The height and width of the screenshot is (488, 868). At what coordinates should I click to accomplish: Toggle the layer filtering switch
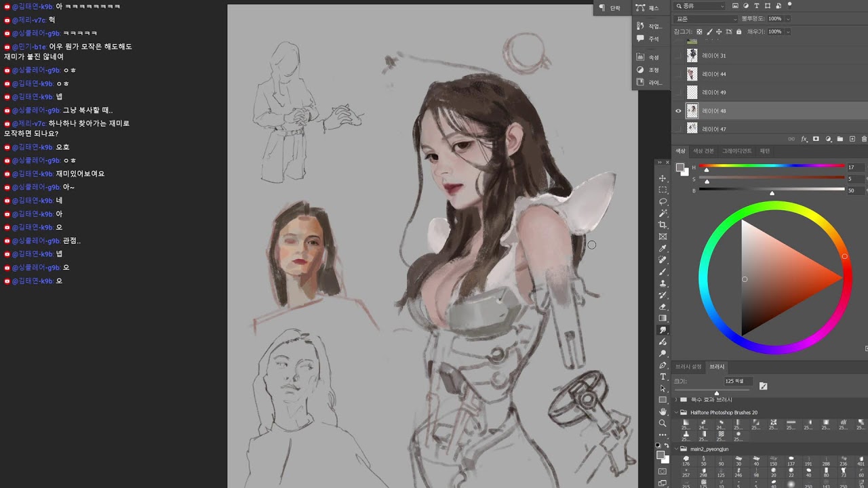pos(789,5)
